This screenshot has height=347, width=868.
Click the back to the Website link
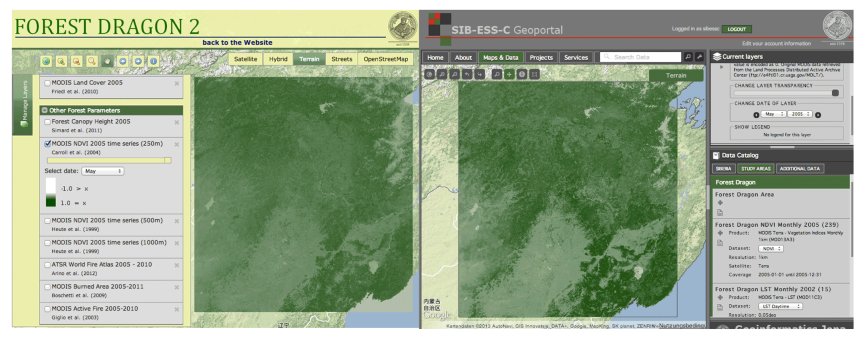click(237, 43)
